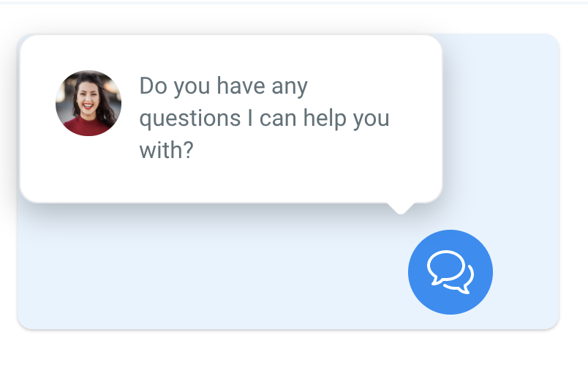Open the blue chat launcher button
The height and width of the screenshot is (379, 588).
pyautogui.click(x=451, y=272)
